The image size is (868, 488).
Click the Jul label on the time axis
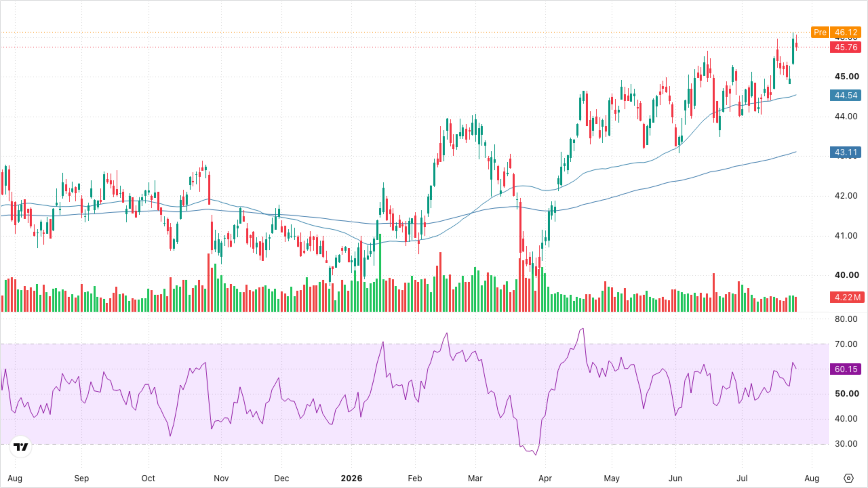click(x=742, y=478)
